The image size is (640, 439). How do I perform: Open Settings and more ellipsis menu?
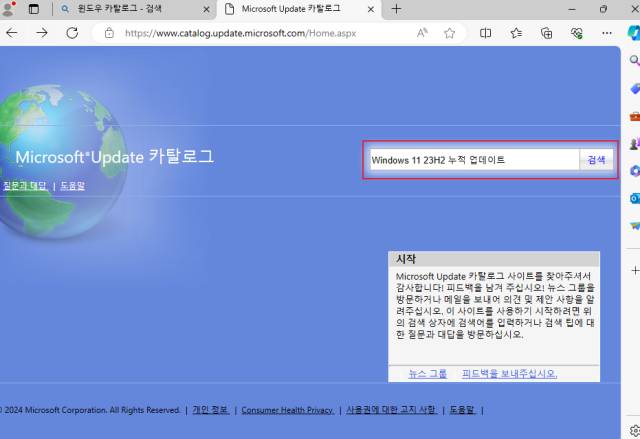(x=607, y=33)
